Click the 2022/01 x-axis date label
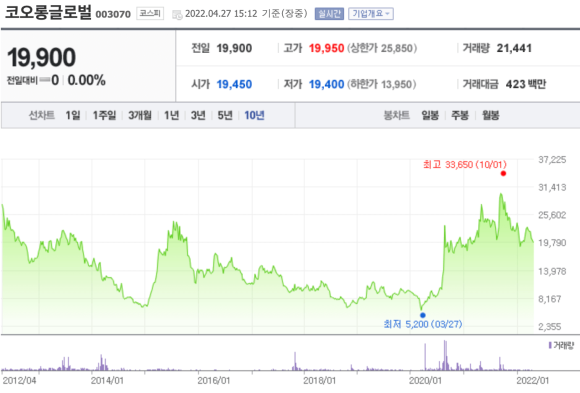The width and height of the screenshot is (580, 393). coord(533,381)
